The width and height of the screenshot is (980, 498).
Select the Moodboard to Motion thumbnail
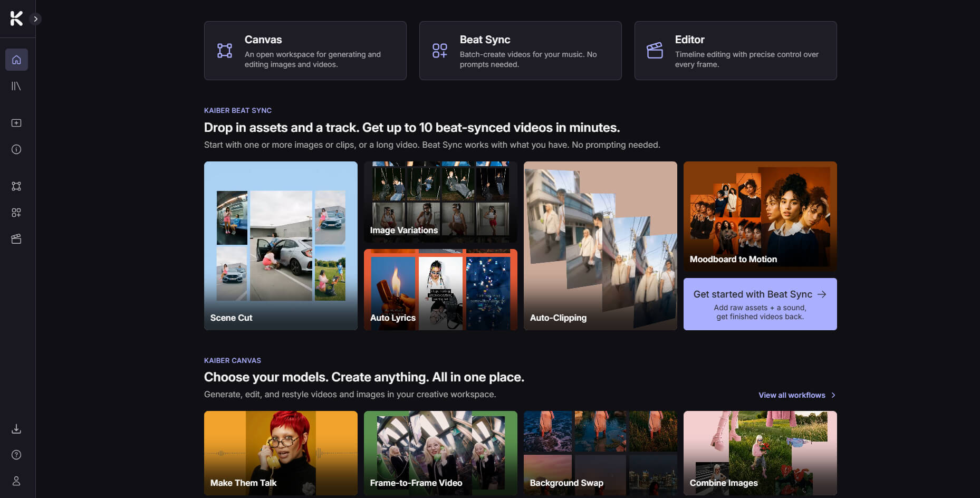(760, 216)
